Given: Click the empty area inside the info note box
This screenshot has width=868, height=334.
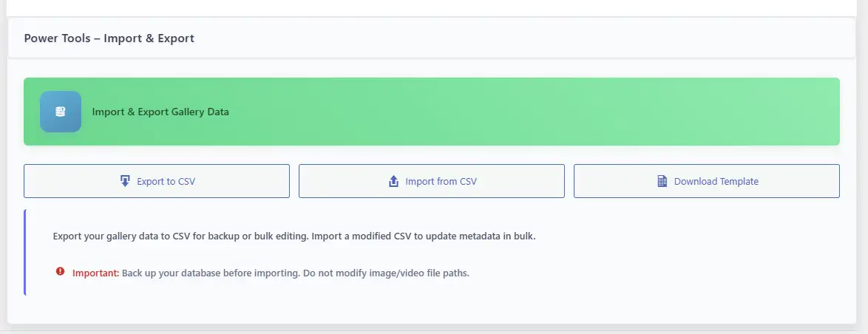Looking at the screenshot, I should point(665,255).
